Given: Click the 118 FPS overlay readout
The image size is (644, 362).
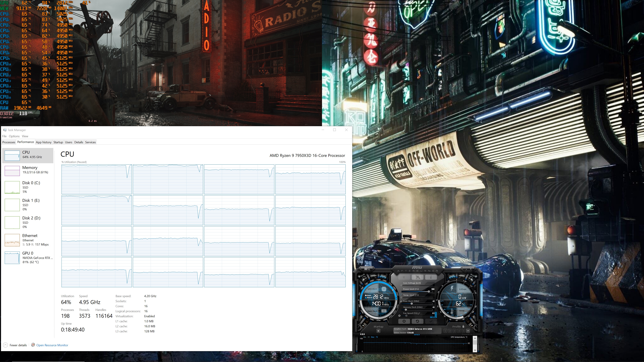Looking at the screenshot, I should click(x=26, y=113).
